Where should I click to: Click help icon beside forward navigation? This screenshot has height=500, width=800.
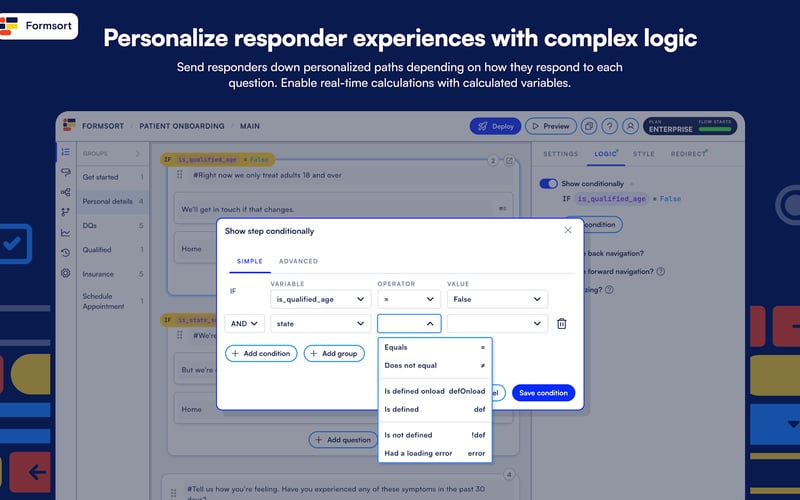point(661,271)
